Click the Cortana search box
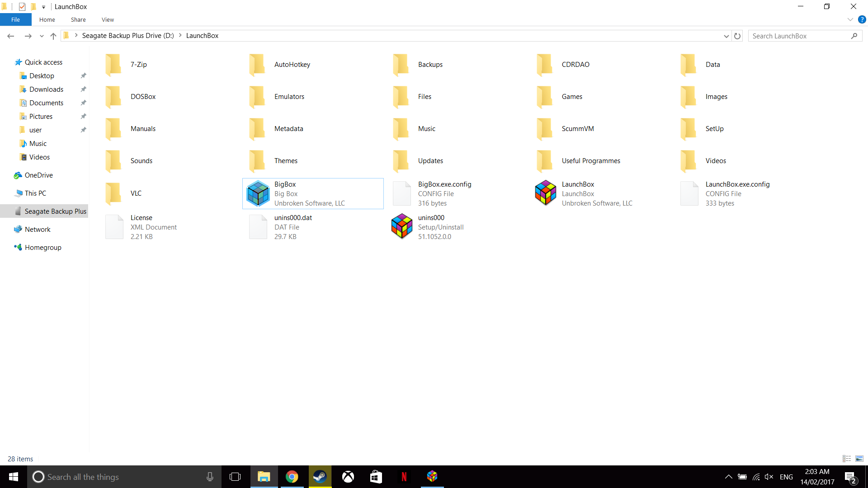 tap(124, 477)
